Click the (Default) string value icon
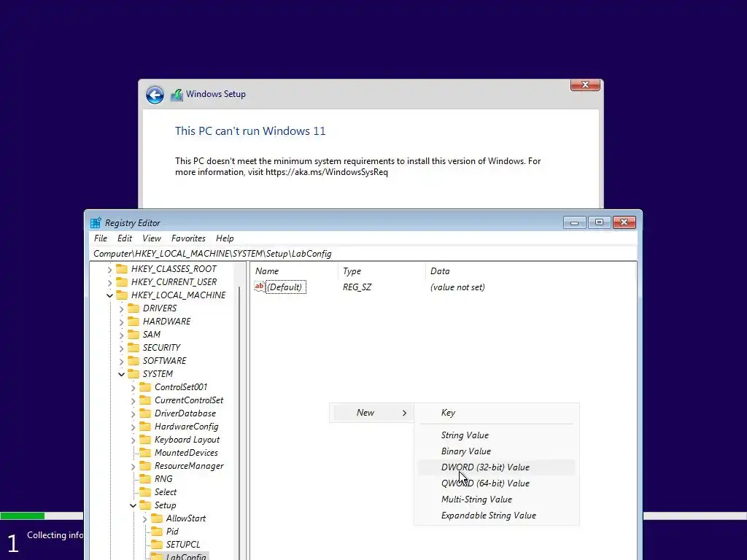Viewport: 747px width, 560px height. [x=259, y=287]
